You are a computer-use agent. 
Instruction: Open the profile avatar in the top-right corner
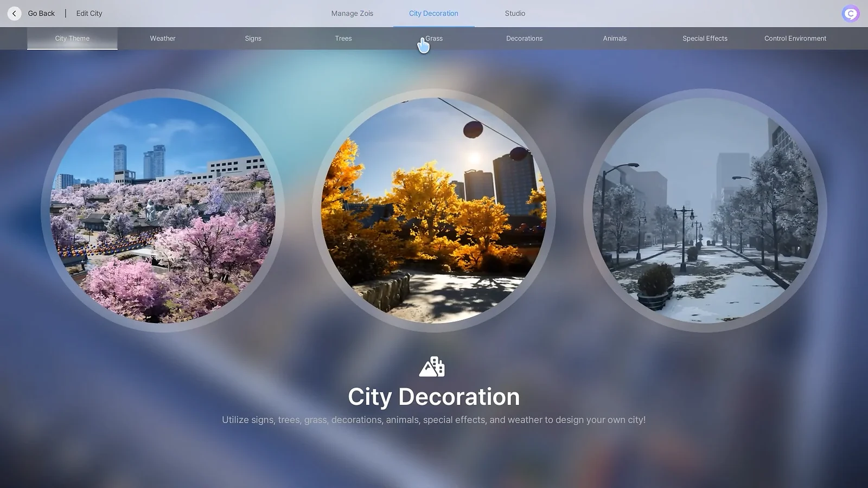pos(850,13)
